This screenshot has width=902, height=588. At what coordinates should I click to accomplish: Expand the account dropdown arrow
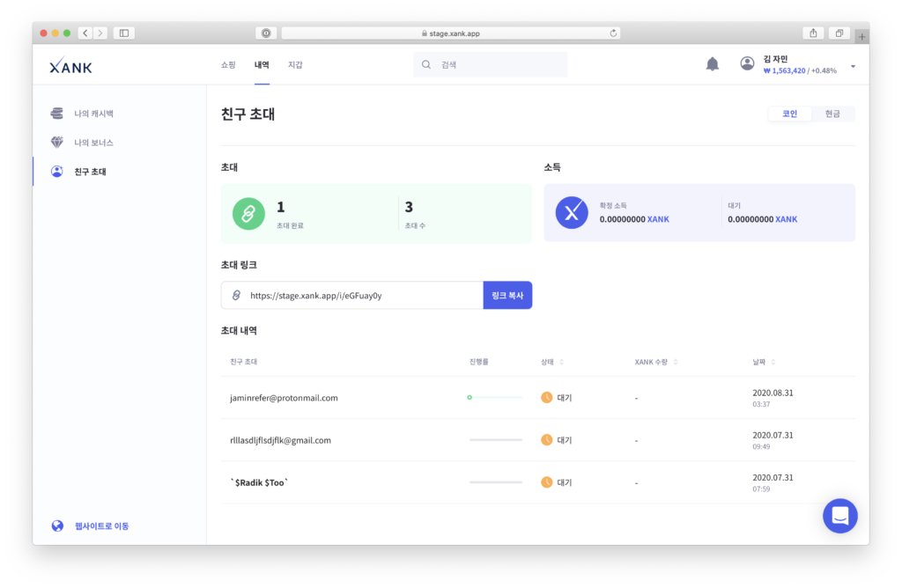click(853, 66)
